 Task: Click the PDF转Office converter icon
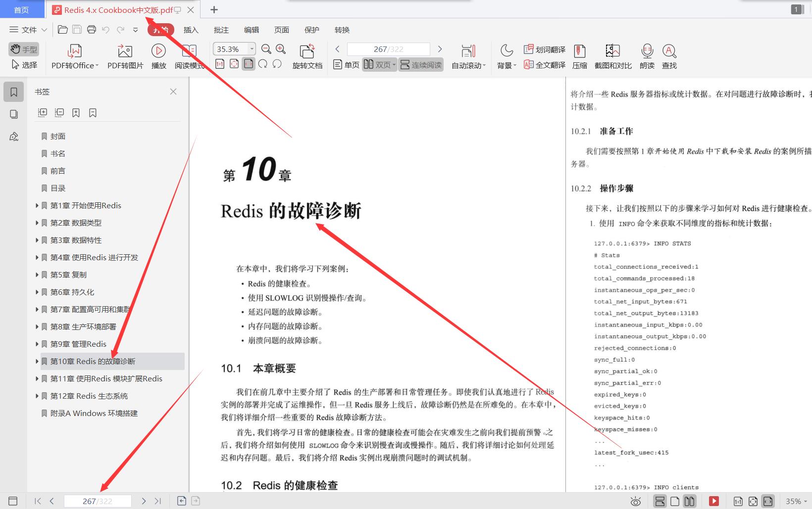click(x=75, y=51)
